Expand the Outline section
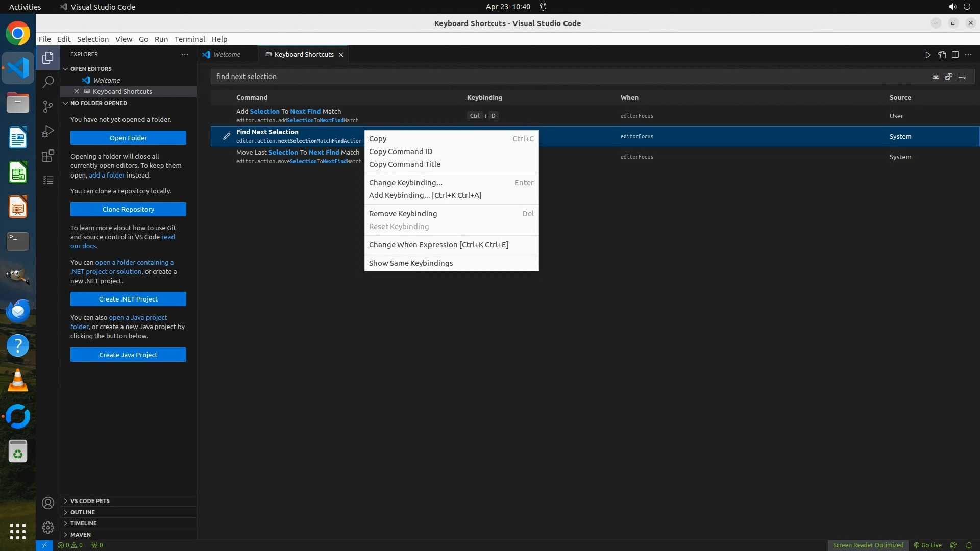The height and width of the screenshot is (551, 980). [83, 512]
